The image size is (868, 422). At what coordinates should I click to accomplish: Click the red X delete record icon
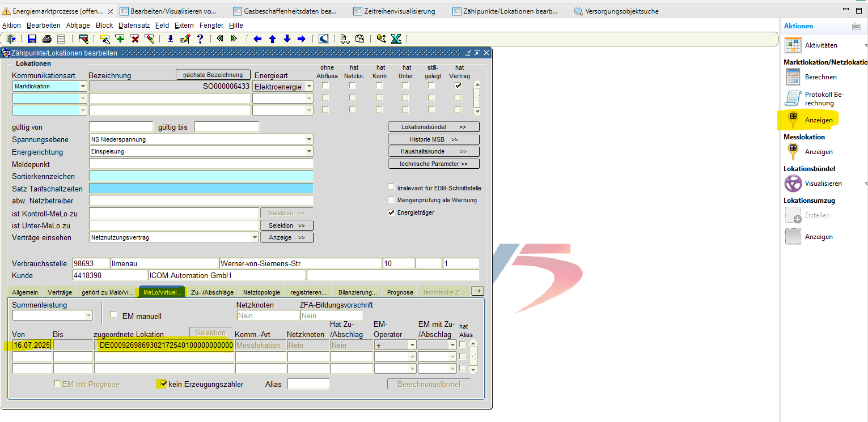(x=134, y=39)
